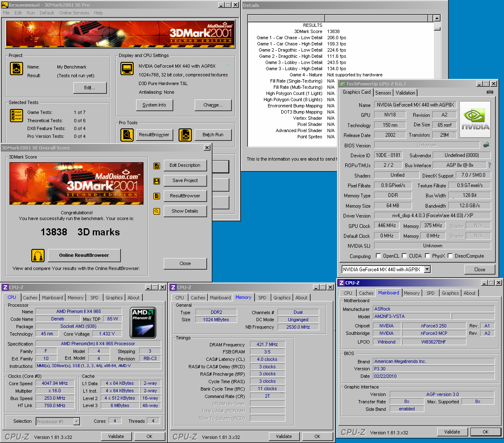Click the Details results list scroll-up arrow
This screenshot has width=504, height=443.
[437, 18]
